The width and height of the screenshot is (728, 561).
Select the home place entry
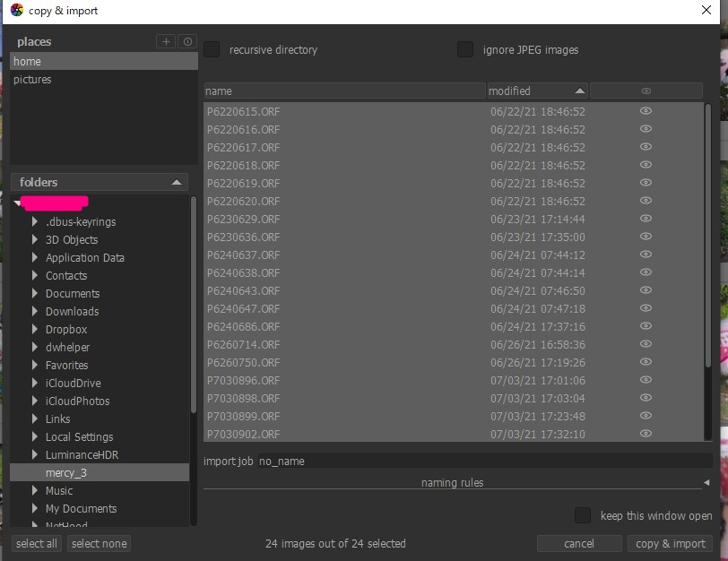pos(104,61)
